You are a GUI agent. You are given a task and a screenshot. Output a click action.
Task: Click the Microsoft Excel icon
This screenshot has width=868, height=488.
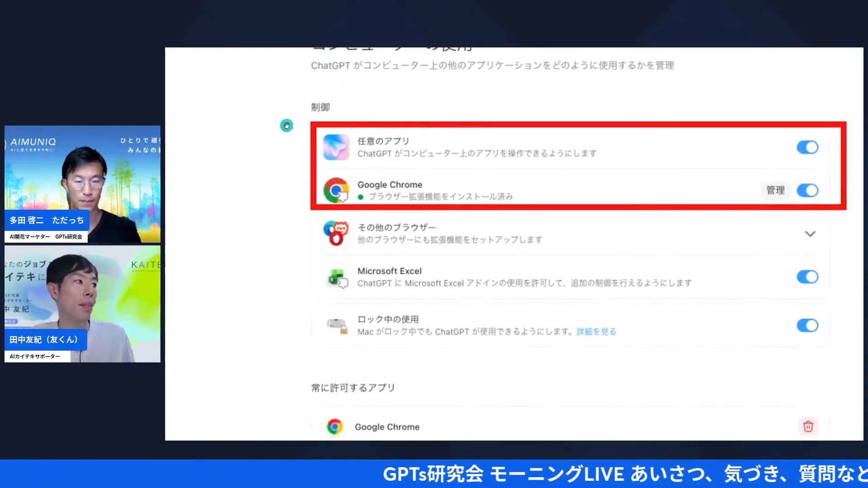(338, 277)
